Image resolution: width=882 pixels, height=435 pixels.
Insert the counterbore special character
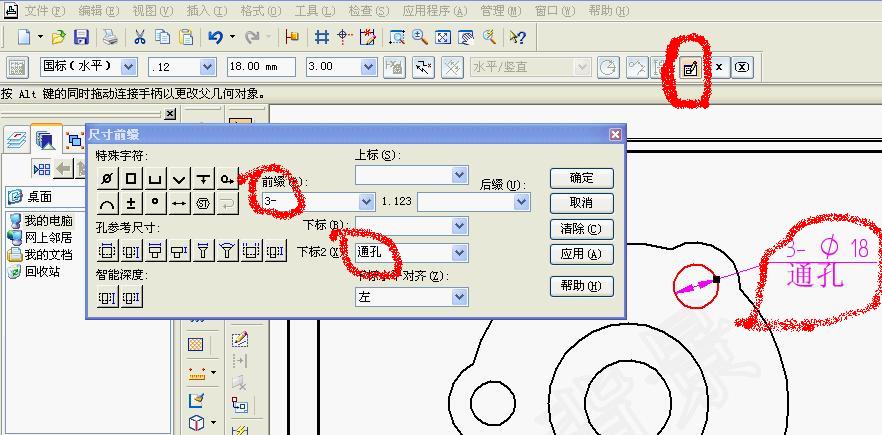pyautogui.click(x=155, y=179)
